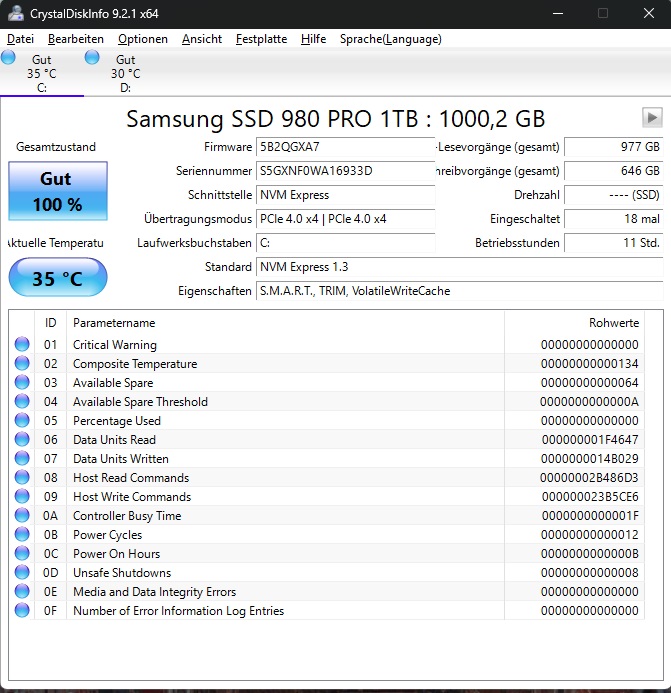Click the Übertragungsmodus field PCIe 4.0 x4
The image size is (671, 693).
coord(345,219)
